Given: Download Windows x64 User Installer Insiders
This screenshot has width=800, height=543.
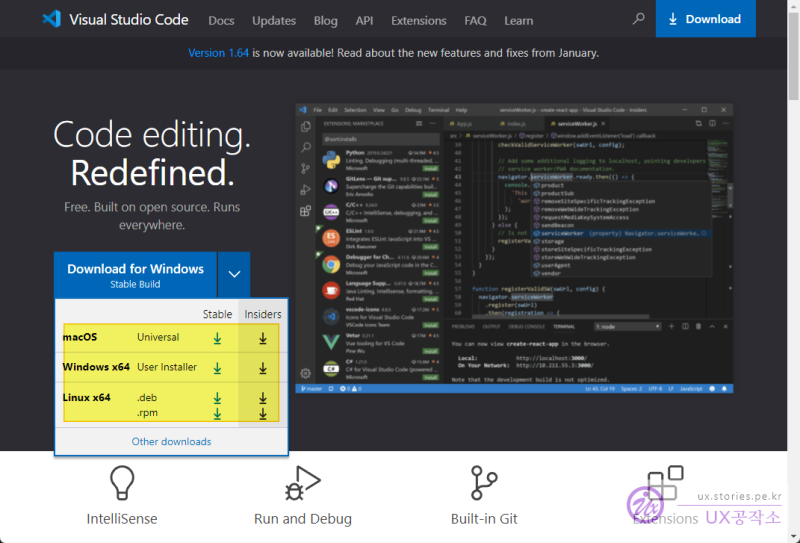Looking at the screenshot, I should [x=263, y=368].
